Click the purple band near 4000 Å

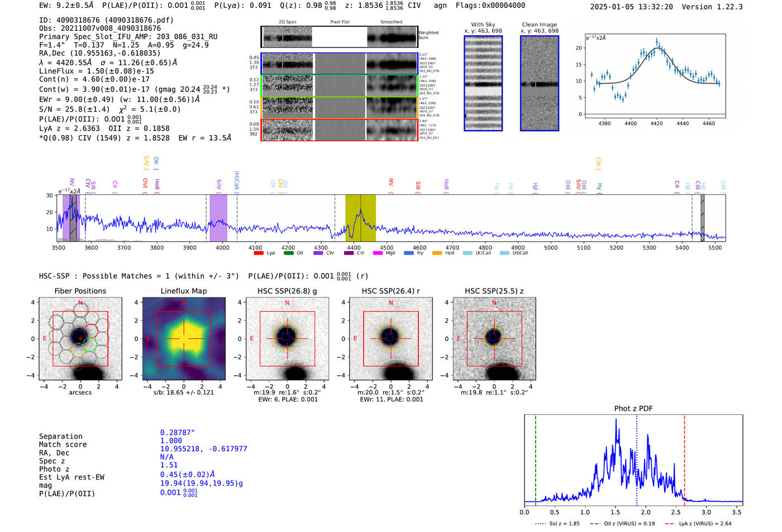click(x=218, y=218)
